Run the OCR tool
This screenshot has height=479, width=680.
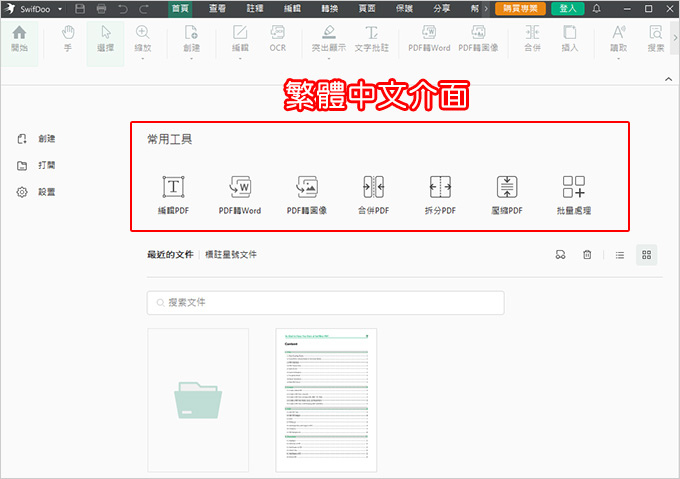pos(278,39)
